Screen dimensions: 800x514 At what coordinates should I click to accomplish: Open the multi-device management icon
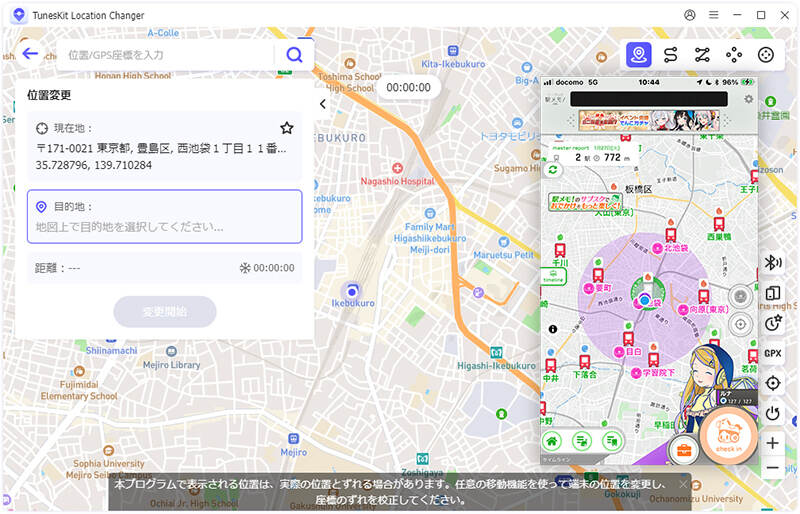(772, 293)
